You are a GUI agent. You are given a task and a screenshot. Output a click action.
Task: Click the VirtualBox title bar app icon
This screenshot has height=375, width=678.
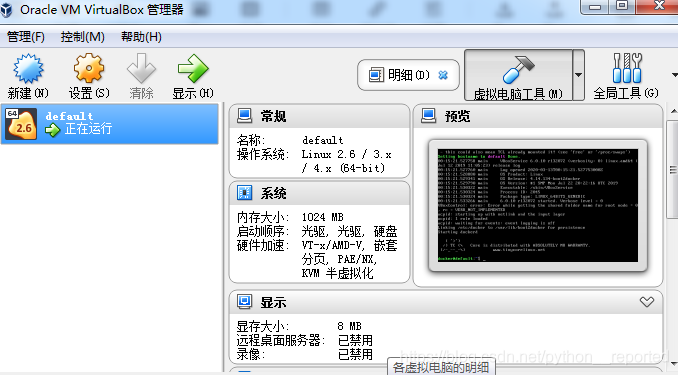pyautogui.click(x=6, y=10)
